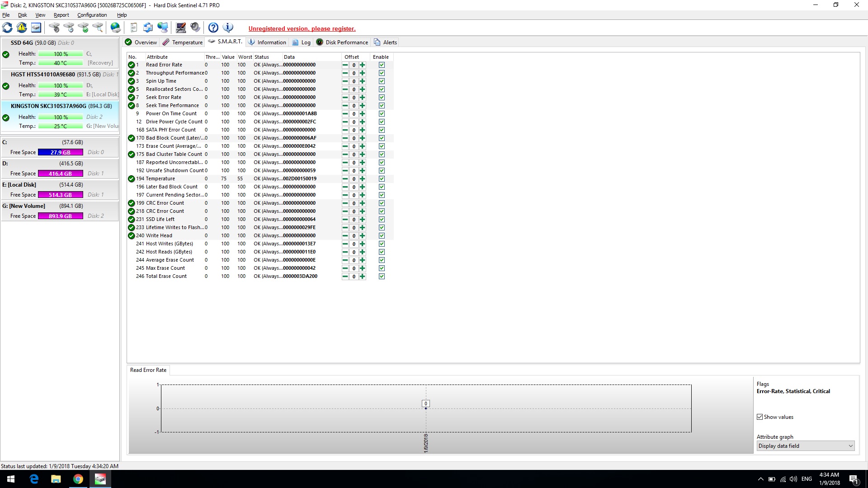The height and width of the screenshot is (488, 868).
Task: Decrease the offset for Power On Time Count
Action: 345,114
